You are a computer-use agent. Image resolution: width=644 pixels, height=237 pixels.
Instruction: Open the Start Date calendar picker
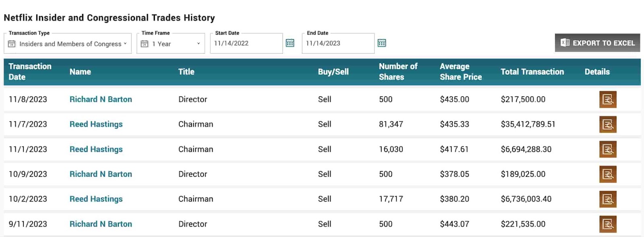290,43
